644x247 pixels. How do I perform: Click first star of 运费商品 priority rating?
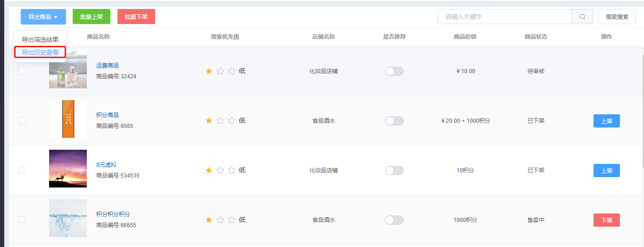click(209, 71)
